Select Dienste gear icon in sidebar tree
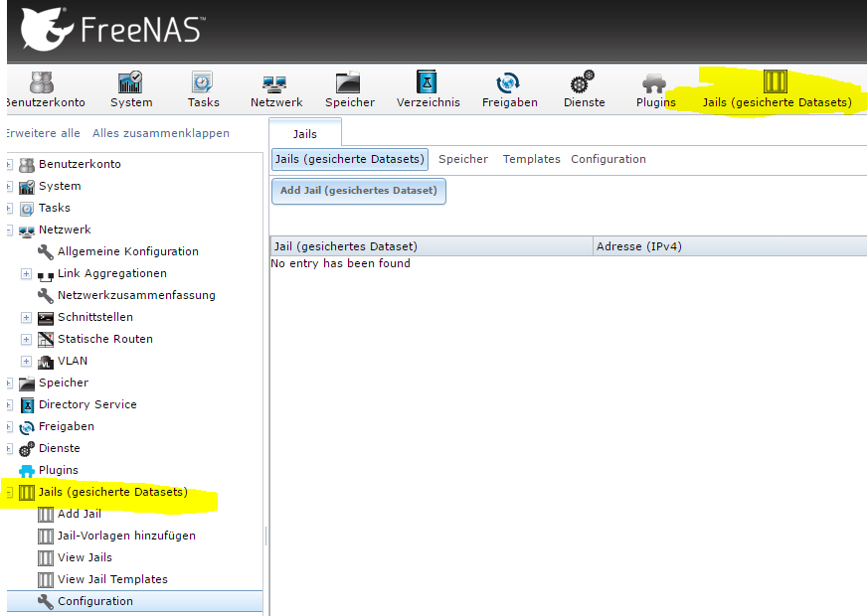This screenshot has width=868, height=616. 27,448
